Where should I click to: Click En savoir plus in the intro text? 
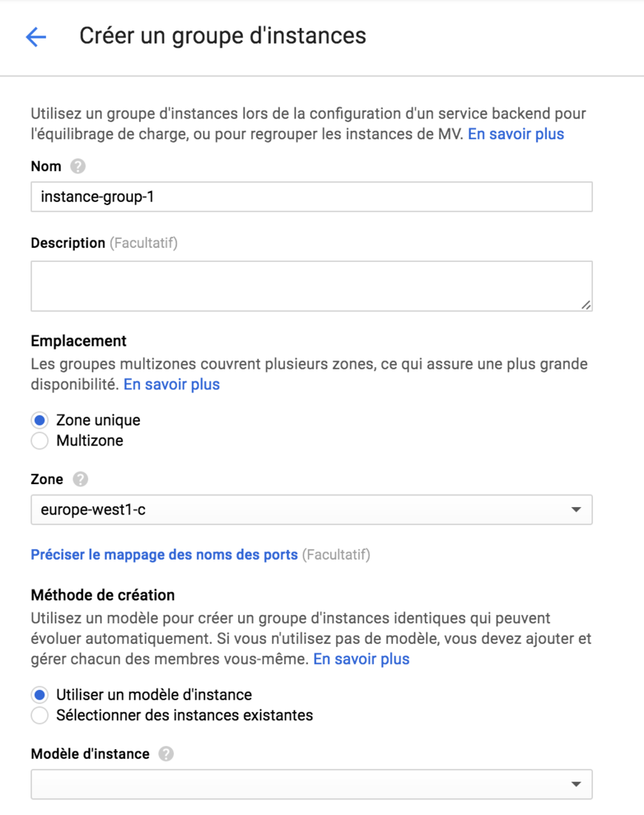(516, 133)
